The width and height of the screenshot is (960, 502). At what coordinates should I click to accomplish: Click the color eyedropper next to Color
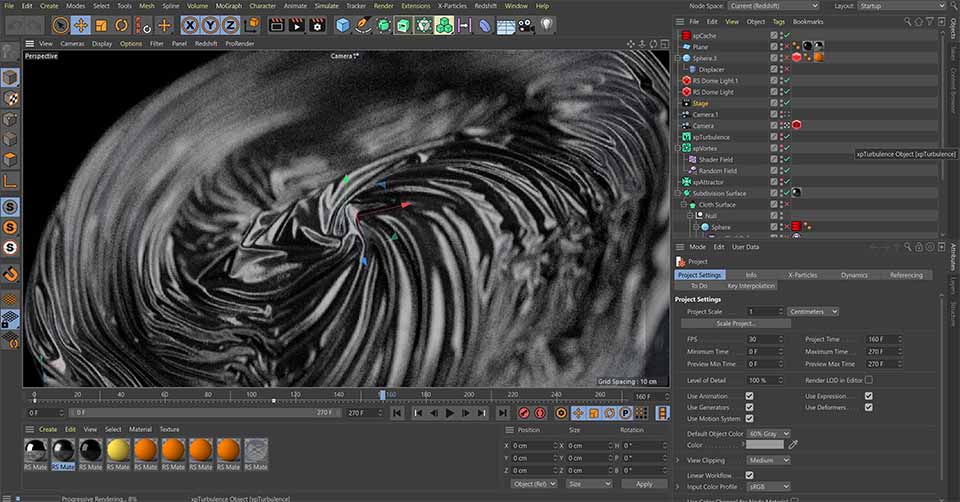pyautogui.click(x=793, y=445)
